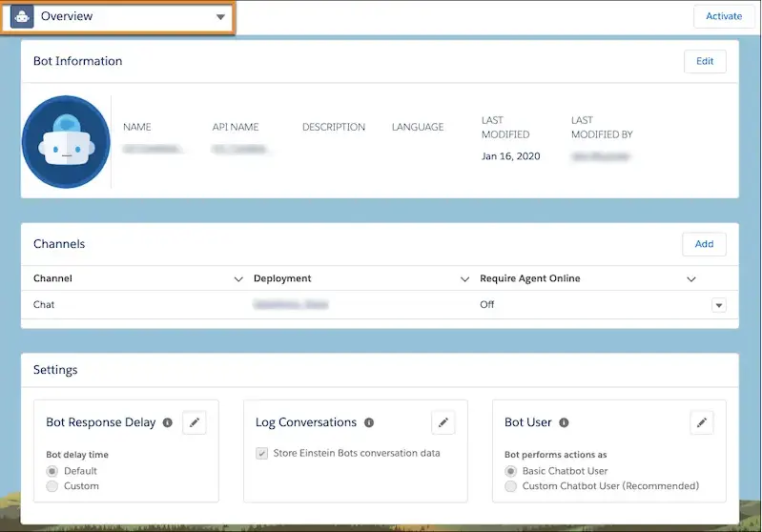Select Default bot delay time
This screenshot has height=532, width=762.
pyautogui.click(x=52, y=471)
